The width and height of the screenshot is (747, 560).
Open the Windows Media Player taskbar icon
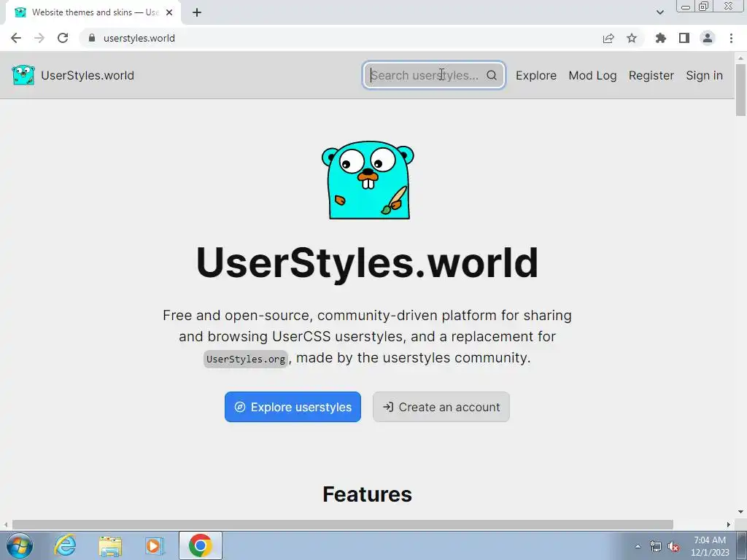155,545
